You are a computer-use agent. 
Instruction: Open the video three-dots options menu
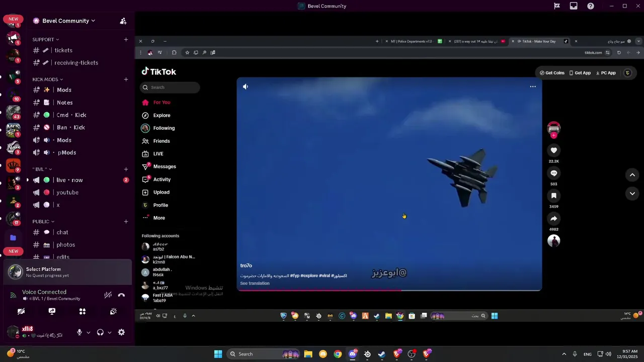[x=533, y=86]
